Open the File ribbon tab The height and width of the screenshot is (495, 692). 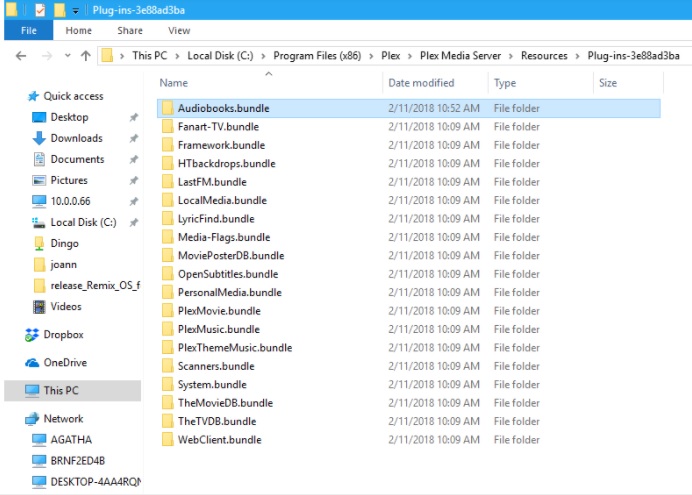[x=29, y=30]
